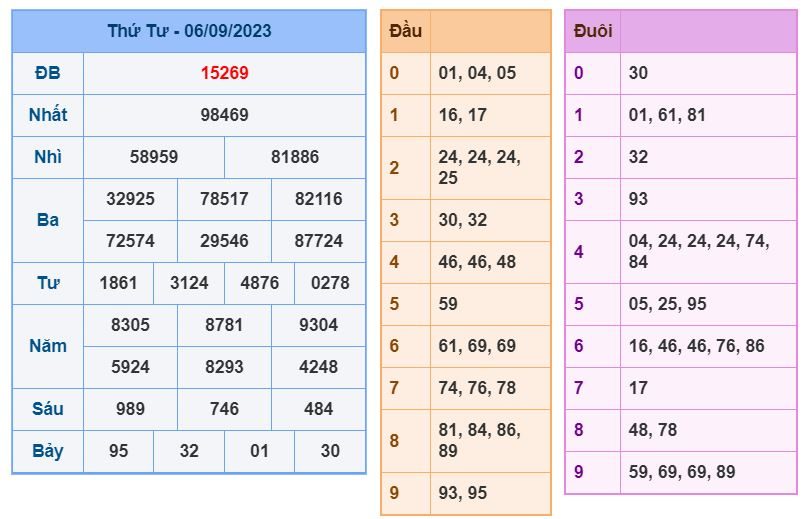Click fifth prize number 8781

224,325
